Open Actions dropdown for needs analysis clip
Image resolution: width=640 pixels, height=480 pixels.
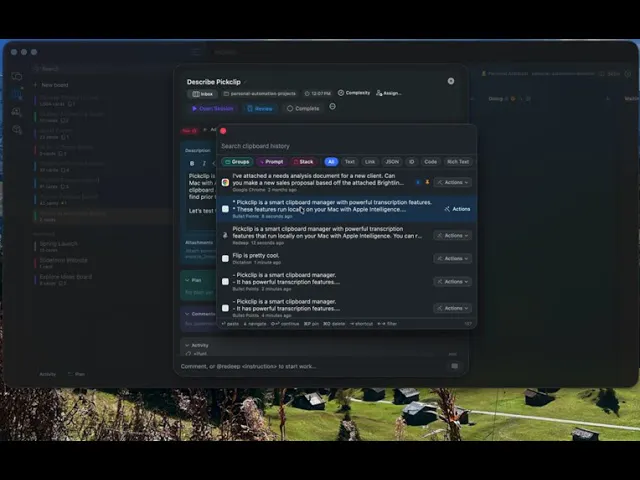(453, 182)
